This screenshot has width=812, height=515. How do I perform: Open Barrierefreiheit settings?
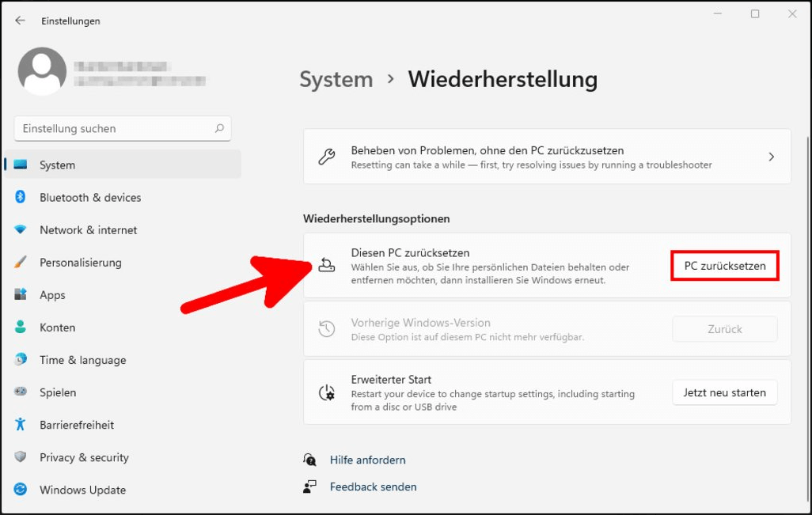point(123,425)
